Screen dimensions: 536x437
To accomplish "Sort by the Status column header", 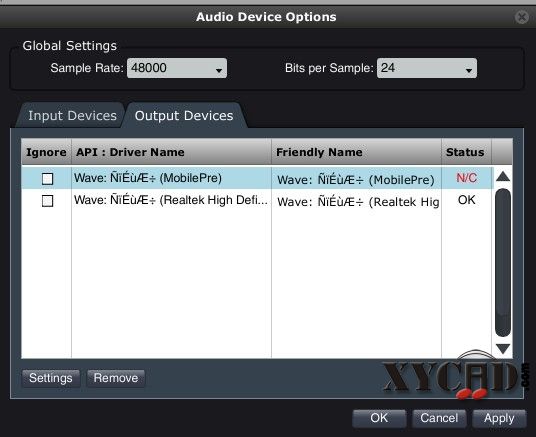I will point(466,152).
